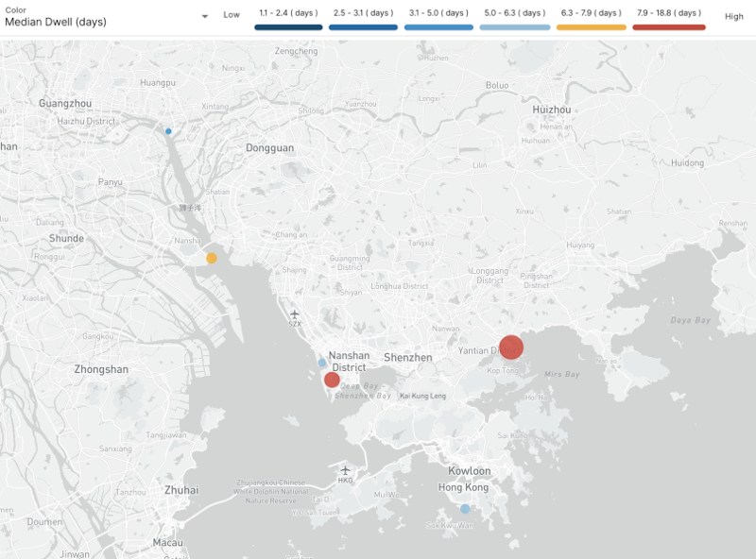
Task: Click the light blue marker on Hong Kong
Action: pos(465,509)
